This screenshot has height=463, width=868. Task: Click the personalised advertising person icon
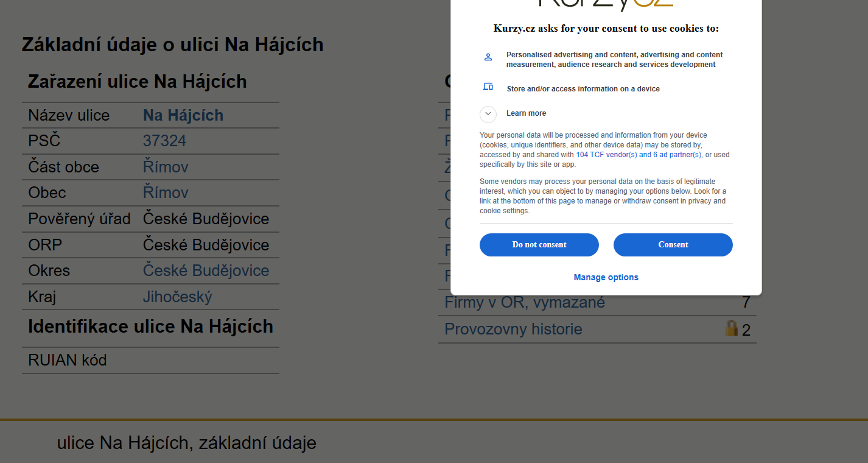[488, 57]
